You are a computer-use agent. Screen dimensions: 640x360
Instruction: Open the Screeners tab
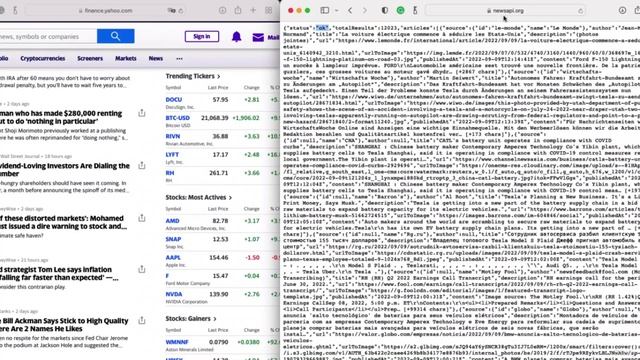90,58
